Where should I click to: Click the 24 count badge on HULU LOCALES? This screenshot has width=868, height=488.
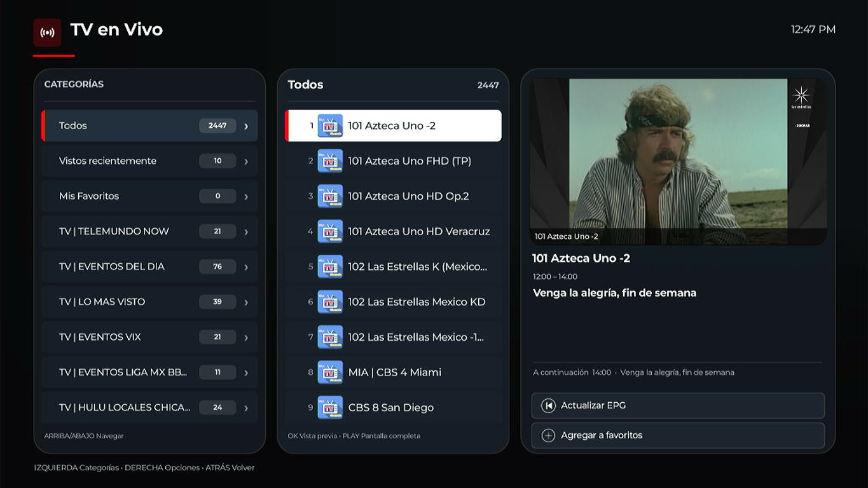(x=217, y=408)
